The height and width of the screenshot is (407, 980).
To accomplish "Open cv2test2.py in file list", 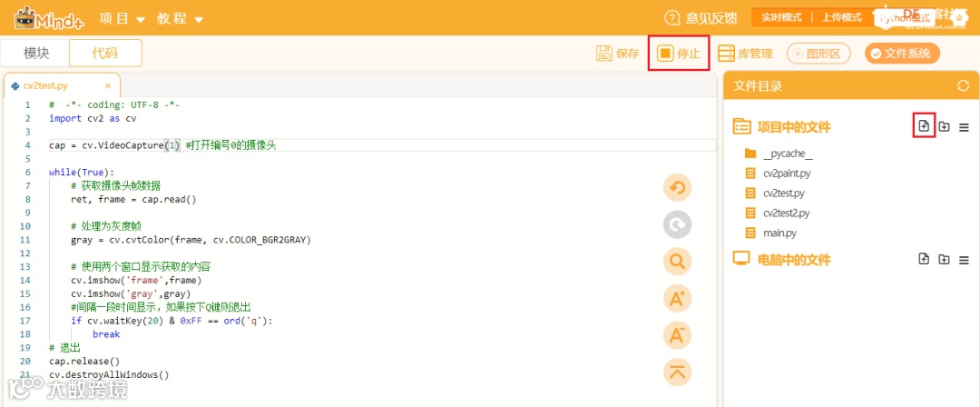I will pyautogui.click(x=777, y=213).
